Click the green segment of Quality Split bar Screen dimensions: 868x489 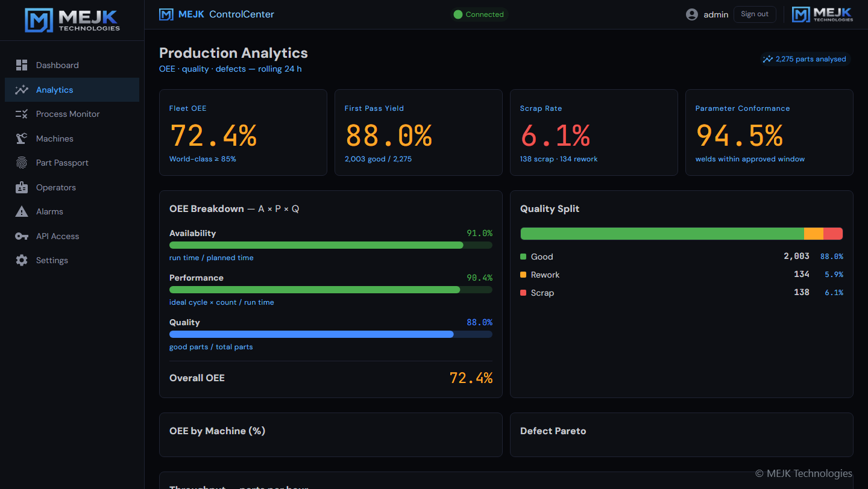pos(662,234)
